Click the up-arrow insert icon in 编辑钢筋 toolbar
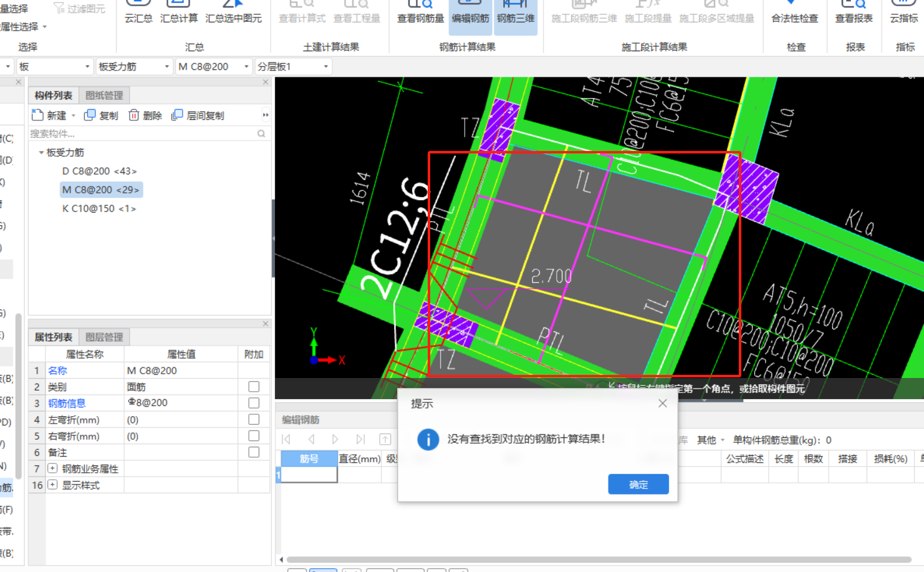Screen dimensions: 924x572 (x=385, y=439)
